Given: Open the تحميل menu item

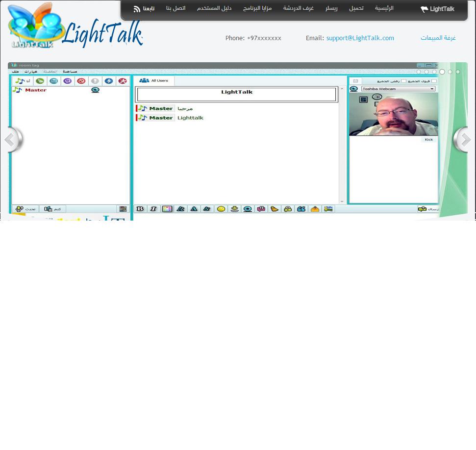Looking at the screenshot, I should tap(356, 8).
